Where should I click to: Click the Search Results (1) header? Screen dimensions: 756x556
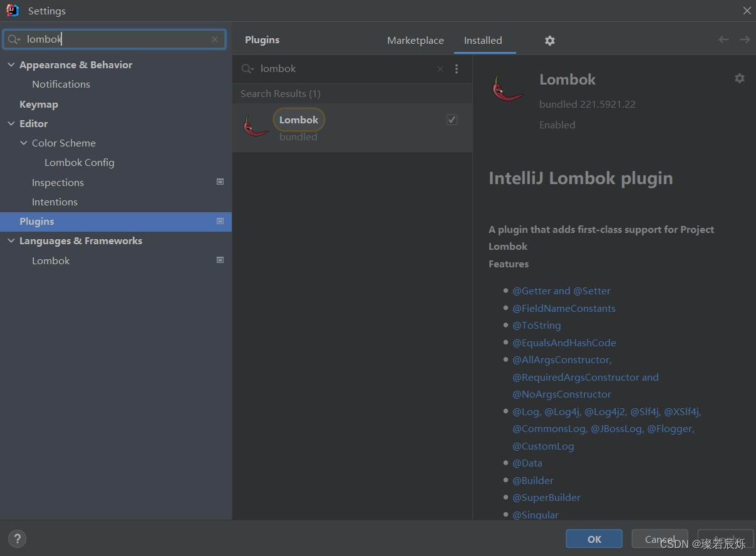click(x=281, y=93)
